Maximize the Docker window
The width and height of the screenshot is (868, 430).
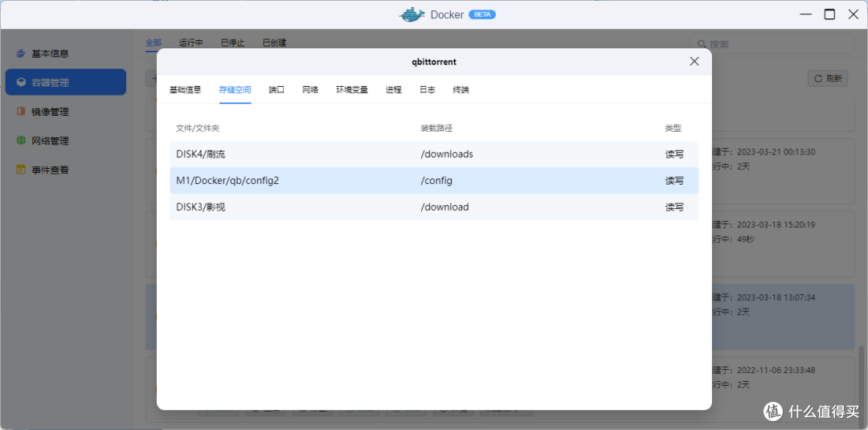click(829, 14)
